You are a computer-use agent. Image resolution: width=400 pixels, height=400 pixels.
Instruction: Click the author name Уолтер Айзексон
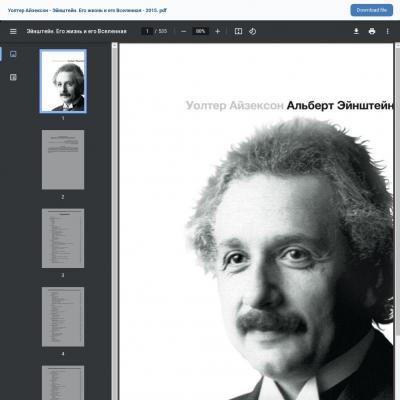235,105
